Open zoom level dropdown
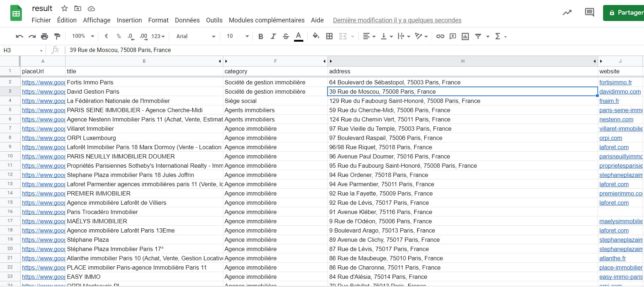 click(x=83, y=36)
